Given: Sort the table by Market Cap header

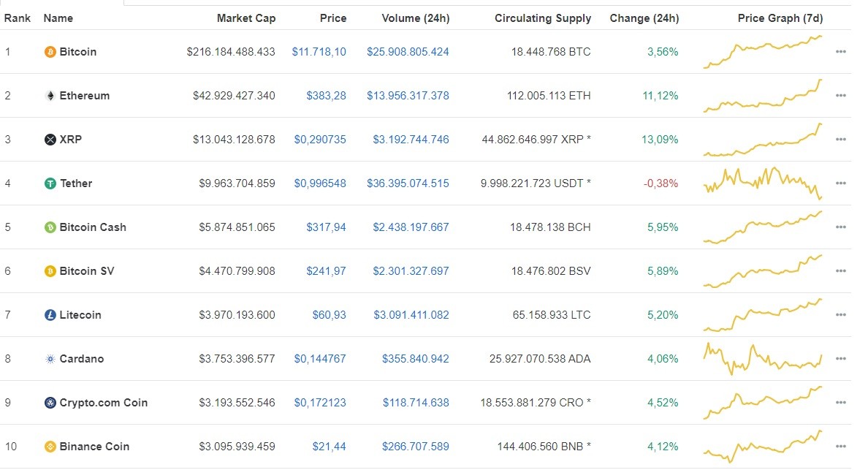Looking at the screenshot, I should click(x=245, y=18).
